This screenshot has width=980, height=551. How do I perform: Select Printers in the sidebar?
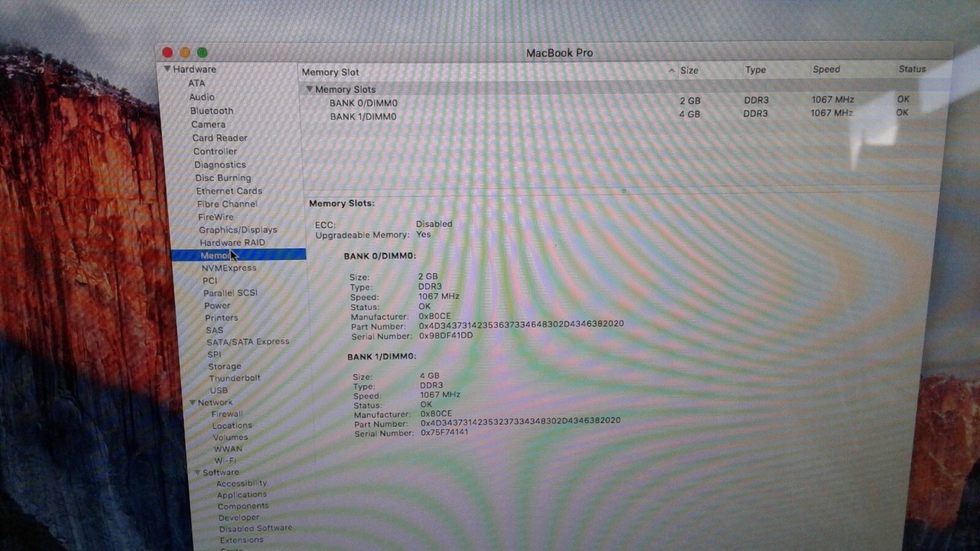click(221, 318)
